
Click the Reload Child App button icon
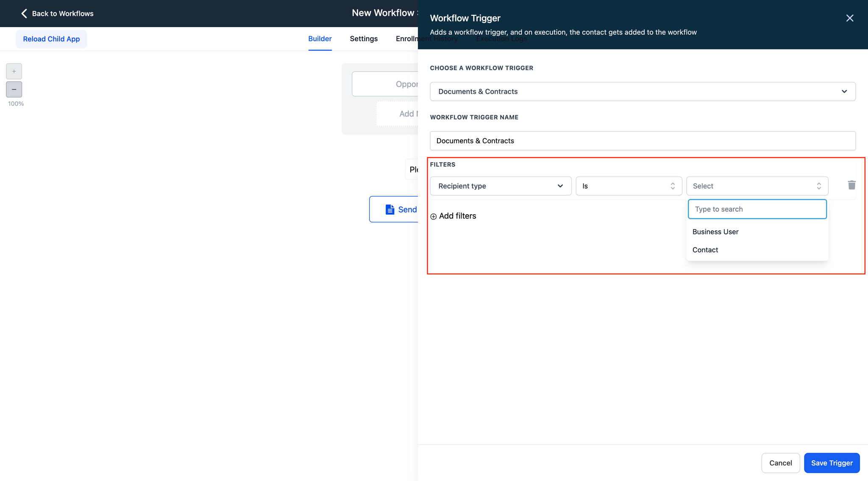51,39
